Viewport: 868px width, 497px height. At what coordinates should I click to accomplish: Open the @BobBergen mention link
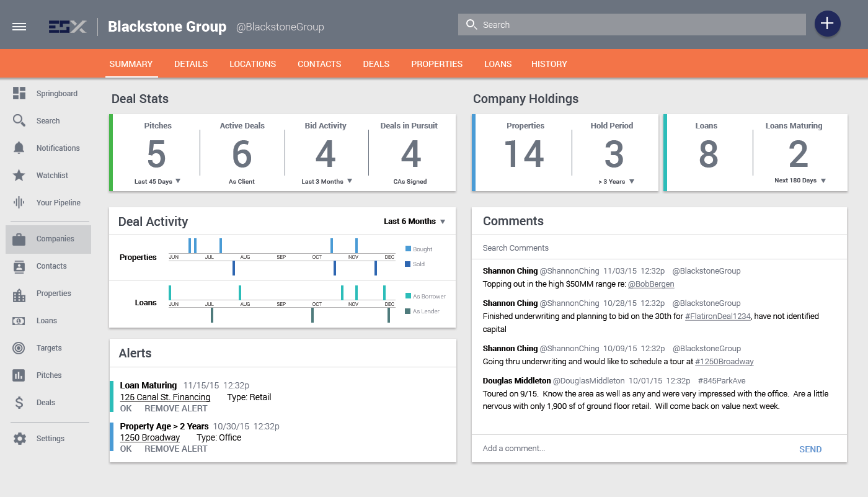click(651, 284)
